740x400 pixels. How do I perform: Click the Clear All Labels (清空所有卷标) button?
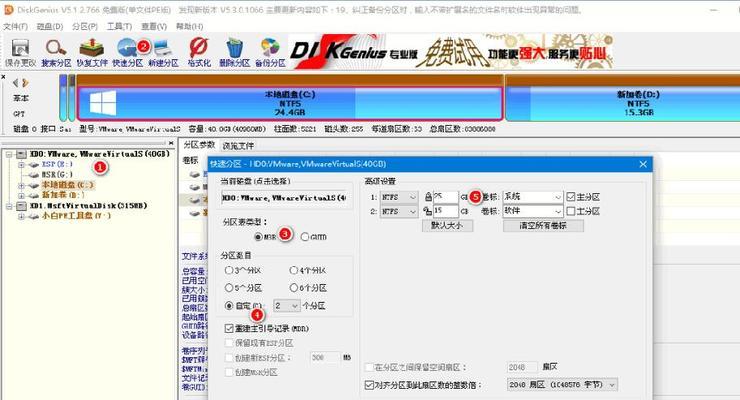(543, 225)
